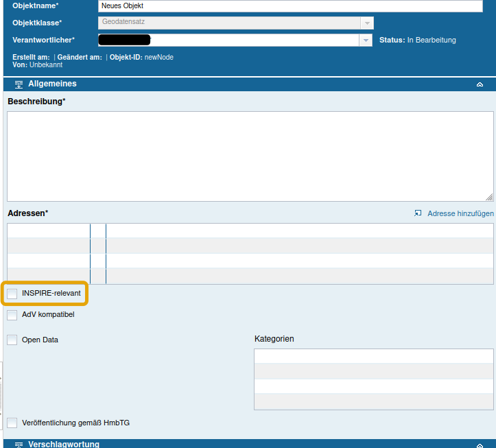Toggle Veröffentlichung gemäß HmbTG checkbox
The image size is (496, 448).
(12, 423)
